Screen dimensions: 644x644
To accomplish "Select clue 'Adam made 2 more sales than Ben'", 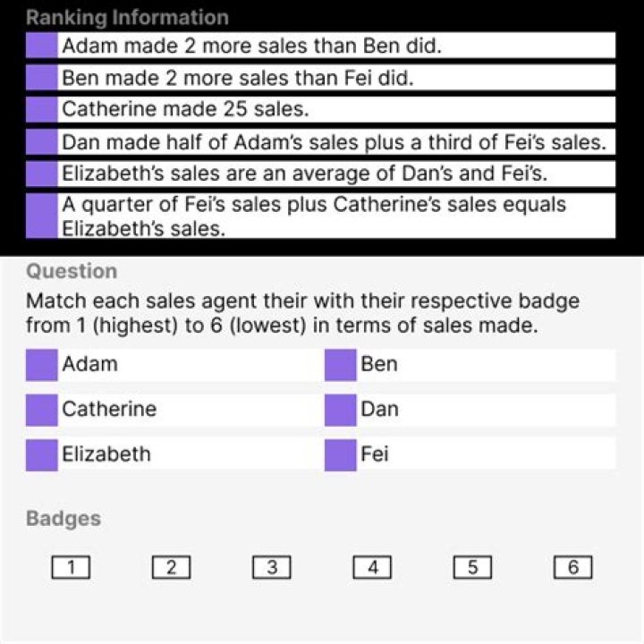I will [320, 46].
